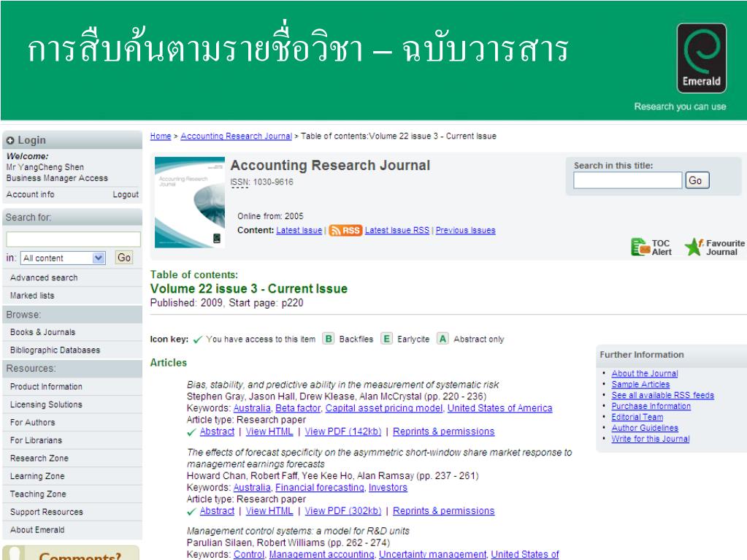This screenshot has height=560, width=747.
Task: Click United States of America keyword, first article
Action: [x=499, y=408]
